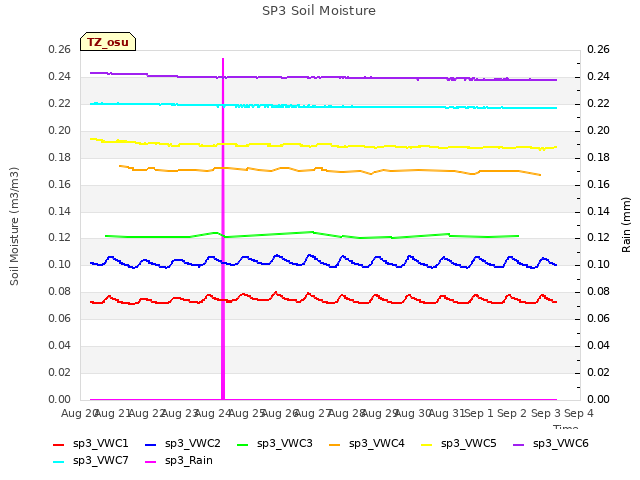Image resolution: width=640 pixels, height=480 pixels.
Task: Click the Sep 2 x-axis tick label
Action: pyautogui.click(x=512, y=413)
